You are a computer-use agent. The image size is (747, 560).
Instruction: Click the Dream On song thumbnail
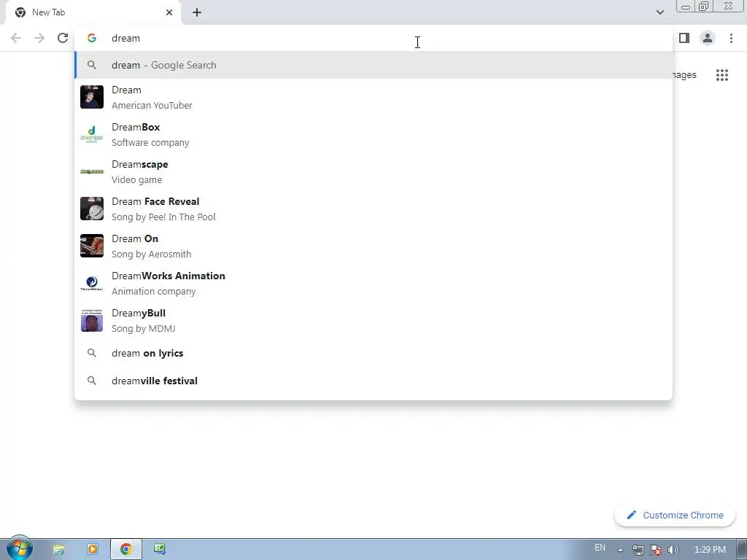(92, 246)
